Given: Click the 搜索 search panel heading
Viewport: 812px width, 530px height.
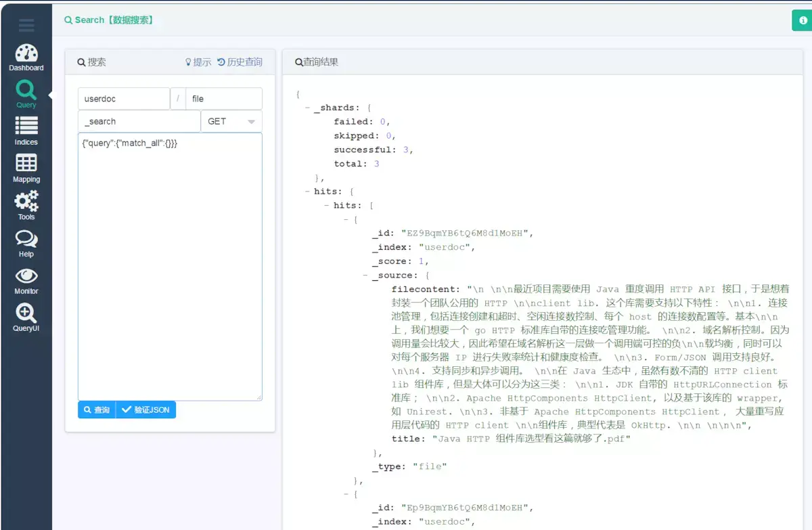Looking at the screenshot, I should (92, 62).
